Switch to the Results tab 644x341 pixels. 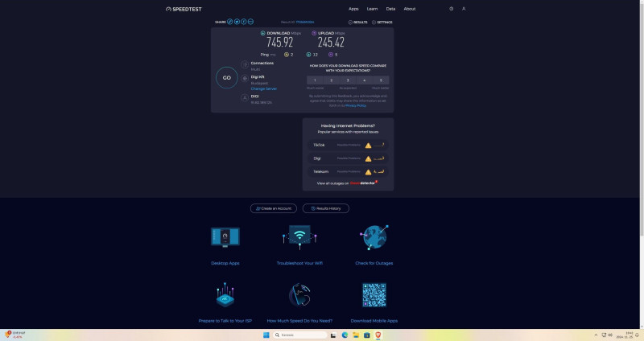(x=357, y=23)
